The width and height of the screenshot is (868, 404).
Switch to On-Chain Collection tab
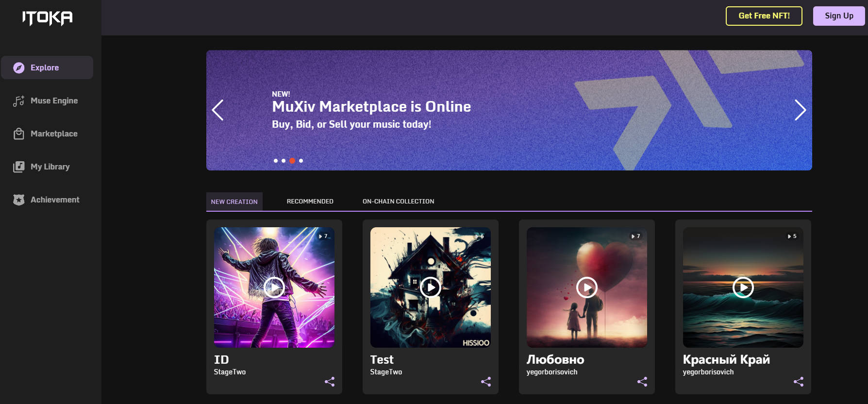[x=398, y=202]
